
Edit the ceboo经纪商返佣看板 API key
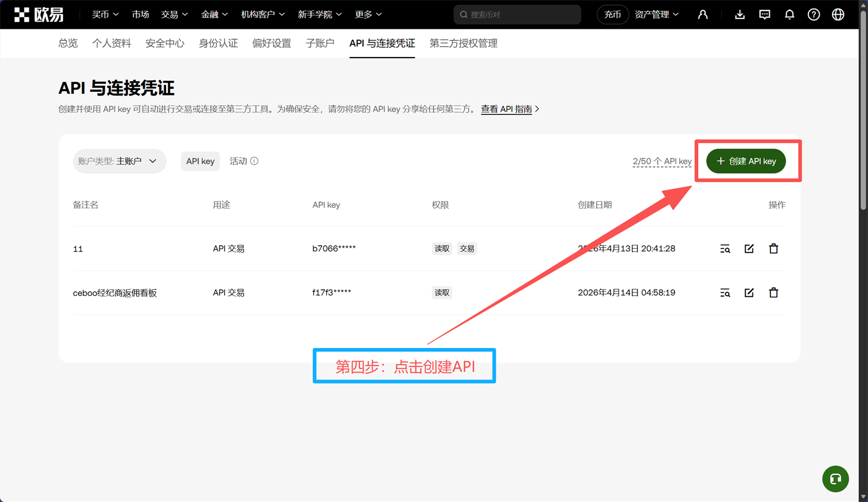[x=749, y=293]
